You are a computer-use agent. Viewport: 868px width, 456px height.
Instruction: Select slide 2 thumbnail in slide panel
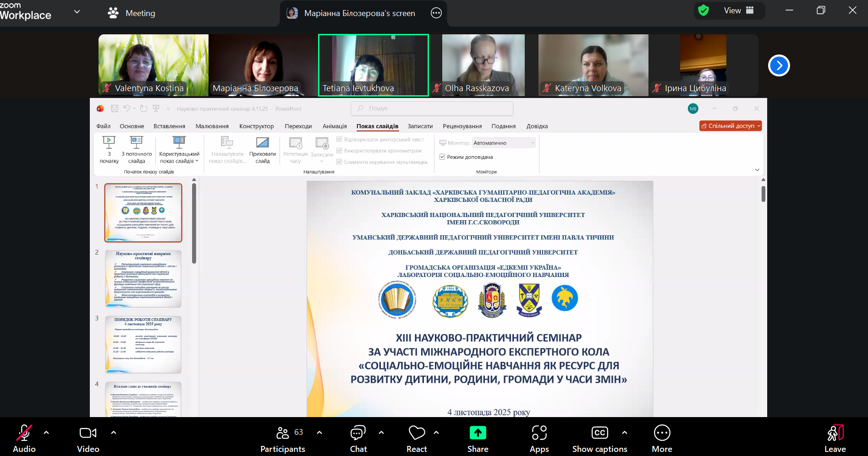(x=143, y=278)
